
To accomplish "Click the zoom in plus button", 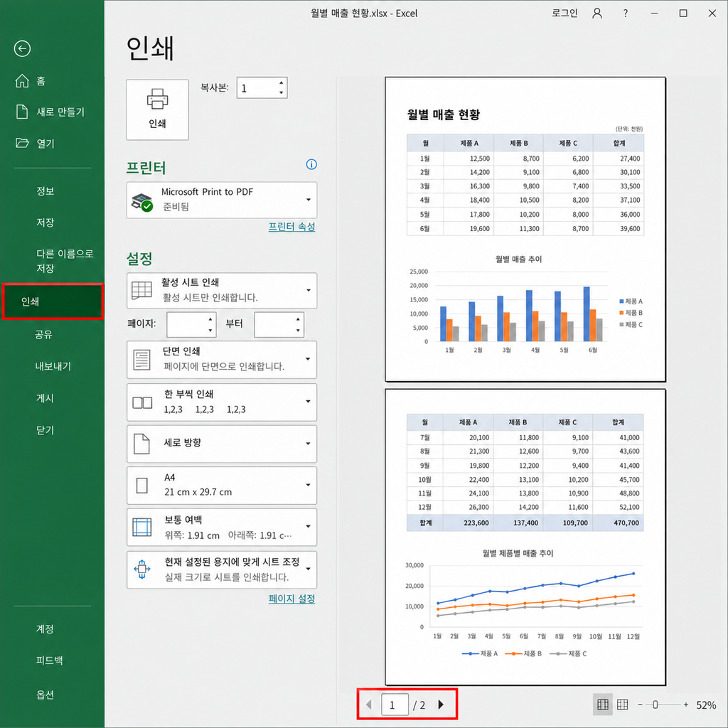I will click(686, 705).
